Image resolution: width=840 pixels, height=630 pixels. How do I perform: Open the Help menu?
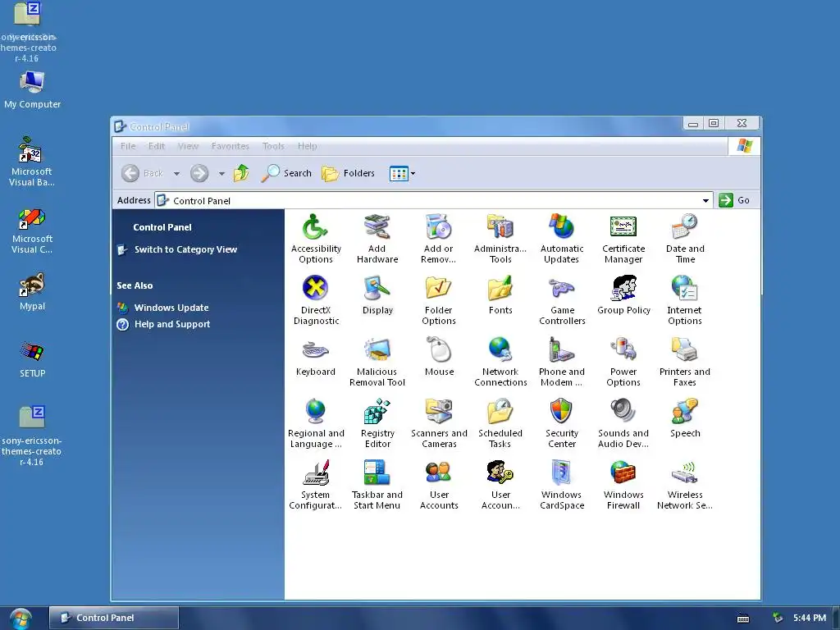coord(307,146)
